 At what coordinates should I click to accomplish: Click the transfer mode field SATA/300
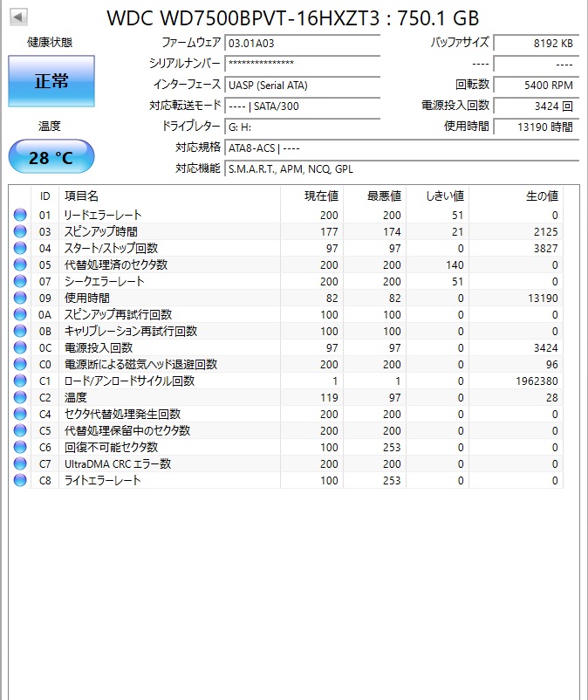[302, 106]
